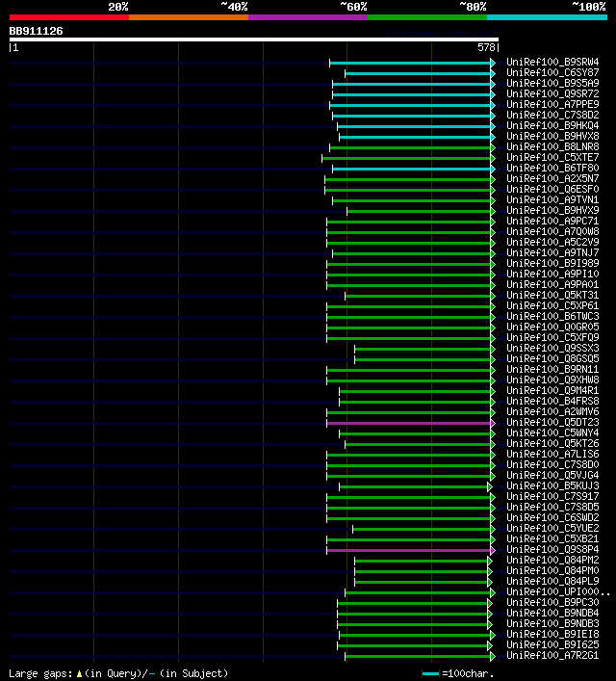Click the cyan 100char scale bar
Screen dimensions: 616x681
[x=430, y=674]
